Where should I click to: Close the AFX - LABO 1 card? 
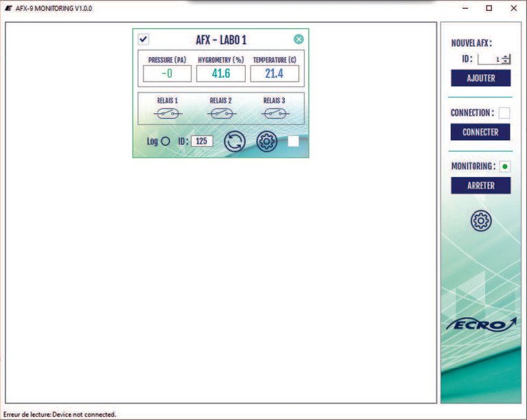pyautogui.click(x=298, y=39)
